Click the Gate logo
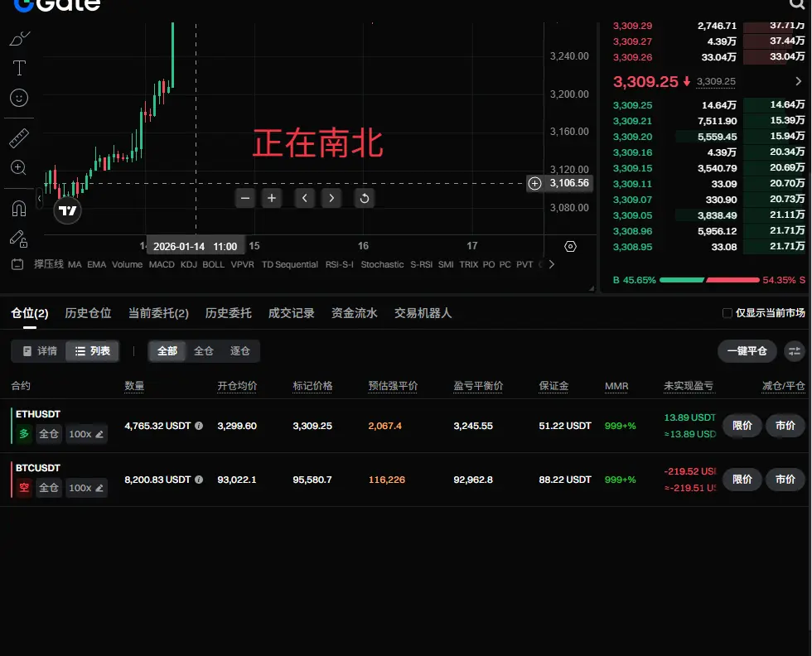The width and height of the screenshot is (812, 656). point(57,5)
